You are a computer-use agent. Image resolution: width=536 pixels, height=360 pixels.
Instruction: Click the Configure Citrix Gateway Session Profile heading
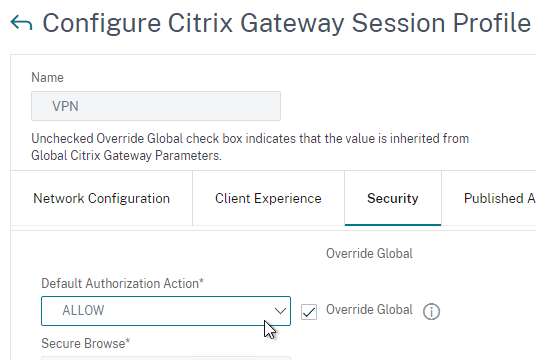click(286, 23)
